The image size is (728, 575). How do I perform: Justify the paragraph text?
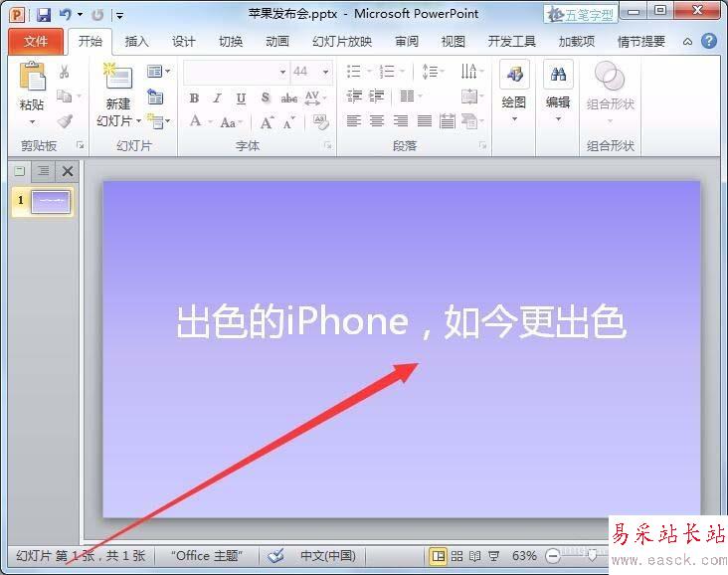(x=425, y=121)
